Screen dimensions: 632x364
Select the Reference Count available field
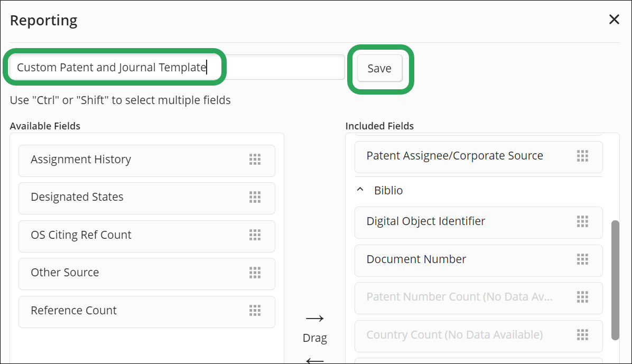pos(147,312)
